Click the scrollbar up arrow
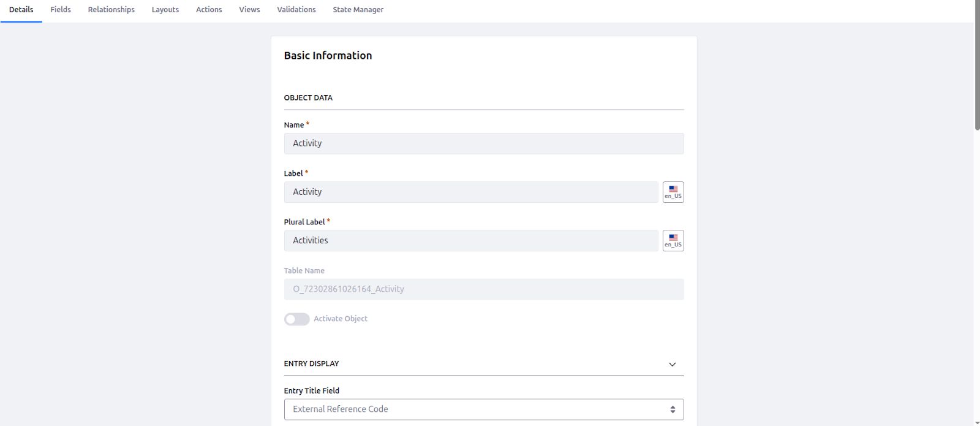Screen dimensions: 980x426 tap(977, 3)
